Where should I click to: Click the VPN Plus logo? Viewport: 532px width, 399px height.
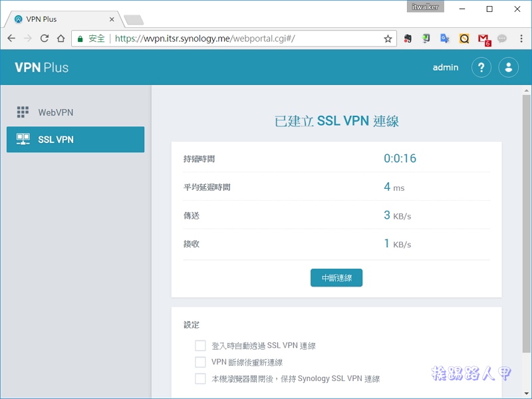pos(42,68)
